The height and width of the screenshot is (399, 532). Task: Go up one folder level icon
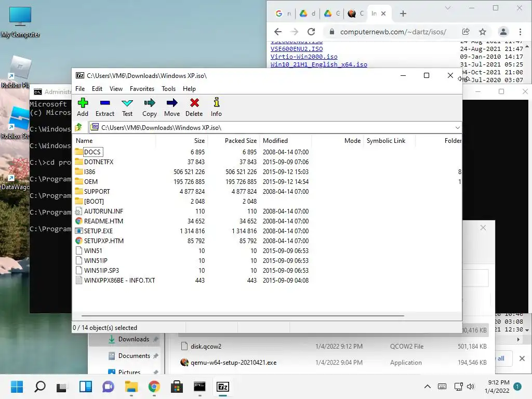[79, 127]
